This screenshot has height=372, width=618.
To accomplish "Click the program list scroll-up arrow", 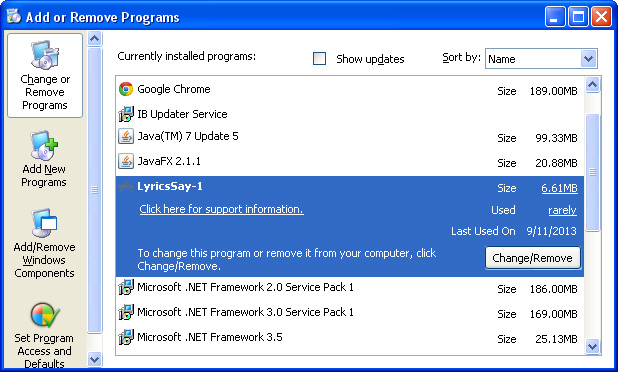I will pyautogui.click(x=592, y=84).
